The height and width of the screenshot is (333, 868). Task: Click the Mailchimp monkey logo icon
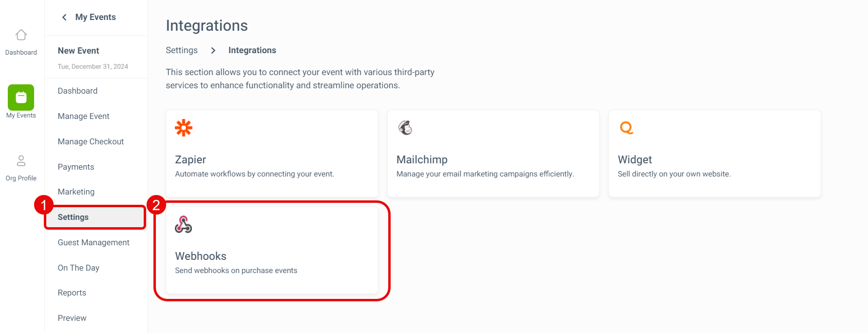pos(405,128)
